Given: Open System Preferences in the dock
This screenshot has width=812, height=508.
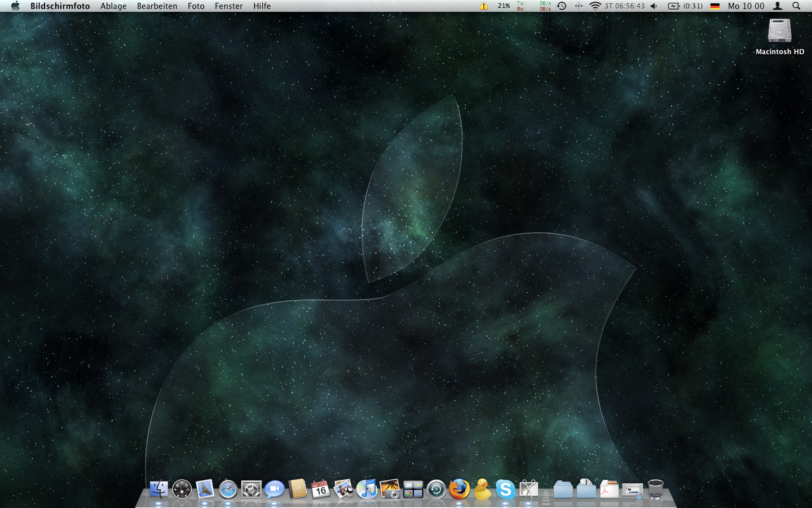Looking at the screenshot, I should (251, 489).
